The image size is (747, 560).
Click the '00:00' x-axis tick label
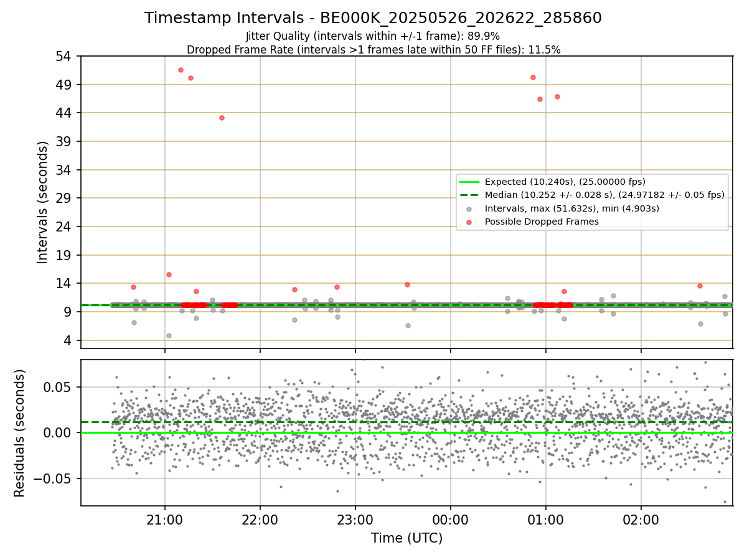(450, 519)
